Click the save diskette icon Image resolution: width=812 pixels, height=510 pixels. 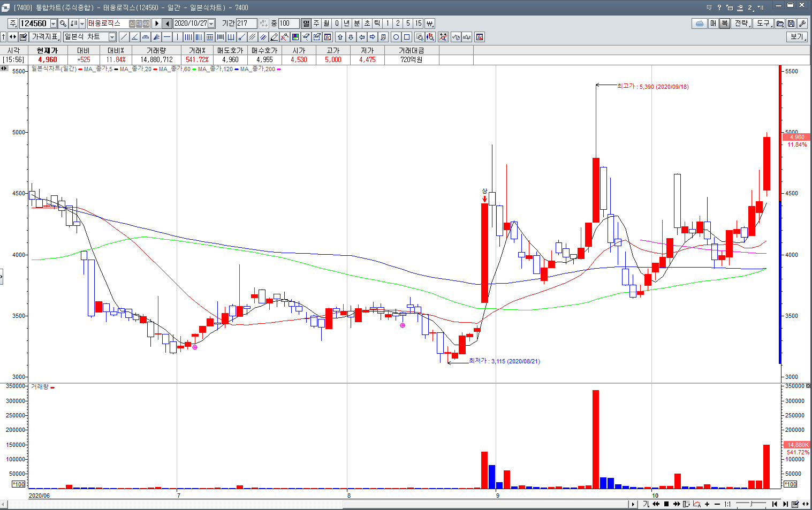point(791,24)
